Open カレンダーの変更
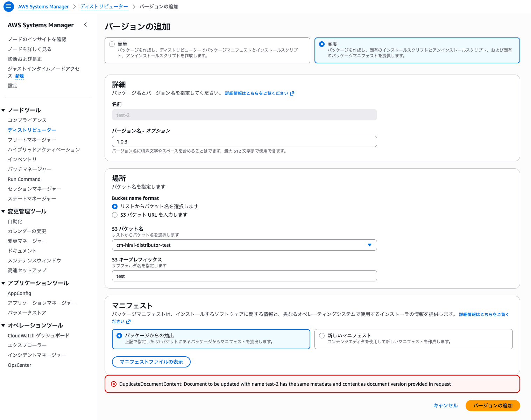 tap(27, 231)
